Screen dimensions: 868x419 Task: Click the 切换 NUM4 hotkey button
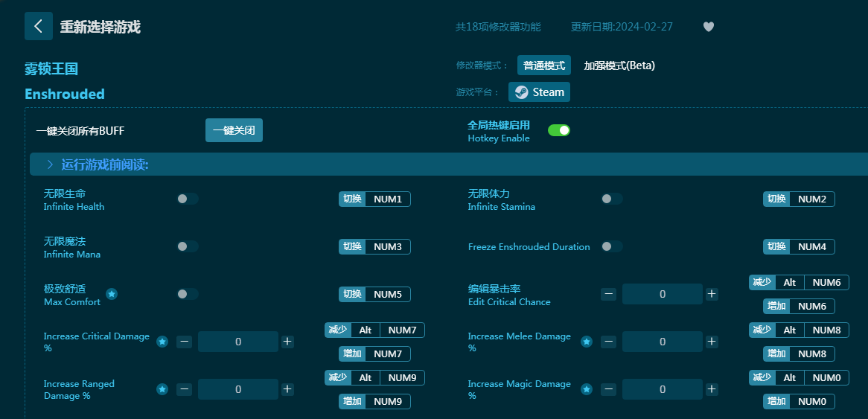[x=799, y=246]
